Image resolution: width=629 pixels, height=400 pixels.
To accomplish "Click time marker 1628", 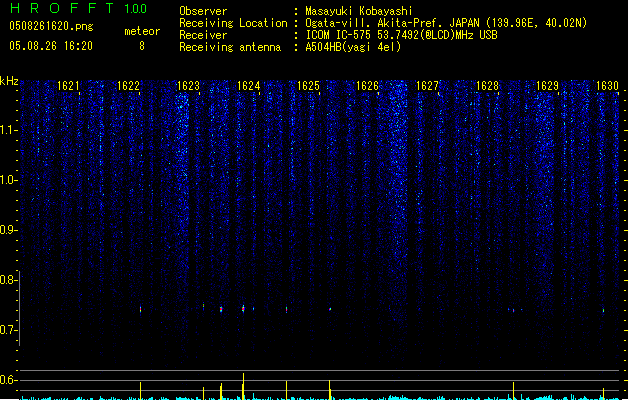I will pos(487,85).
